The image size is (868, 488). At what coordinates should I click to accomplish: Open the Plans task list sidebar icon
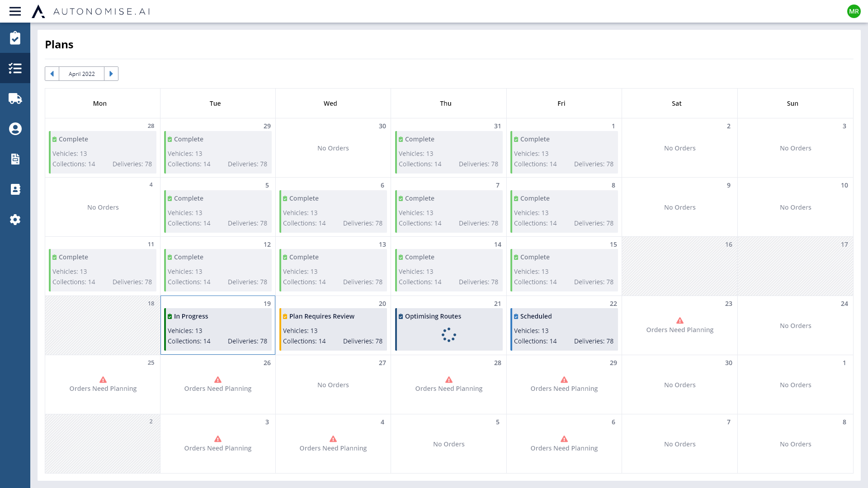pyautogui.click(x=15, y=68)
